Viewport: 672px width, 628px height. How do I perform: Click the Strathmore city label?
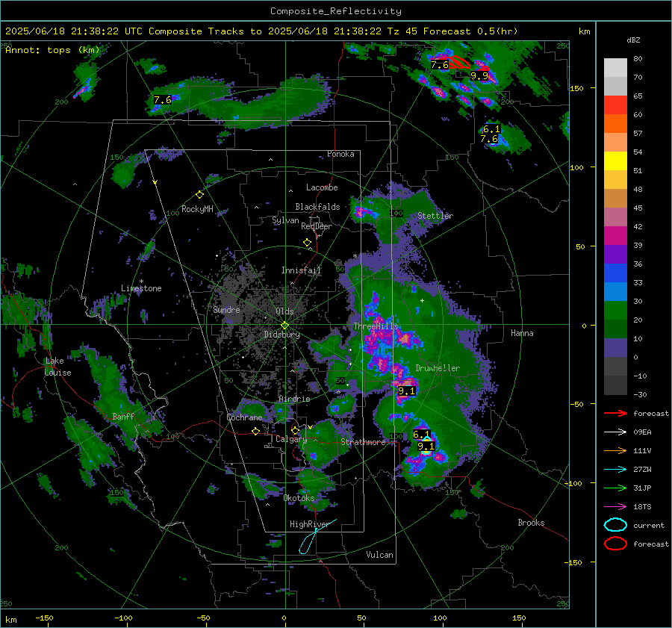coord(363,442)
